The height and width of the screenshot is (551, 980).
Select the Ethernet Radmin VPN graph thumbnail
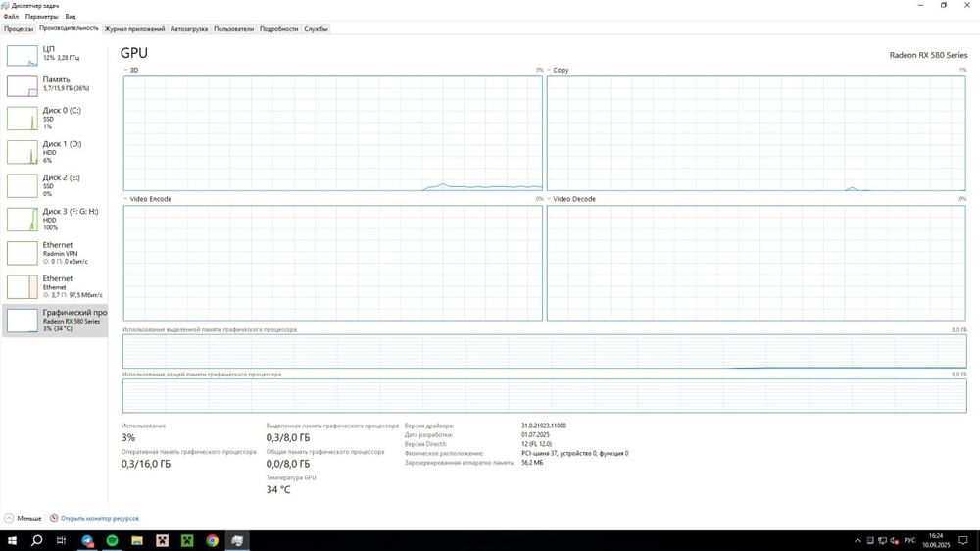[23, 253]
